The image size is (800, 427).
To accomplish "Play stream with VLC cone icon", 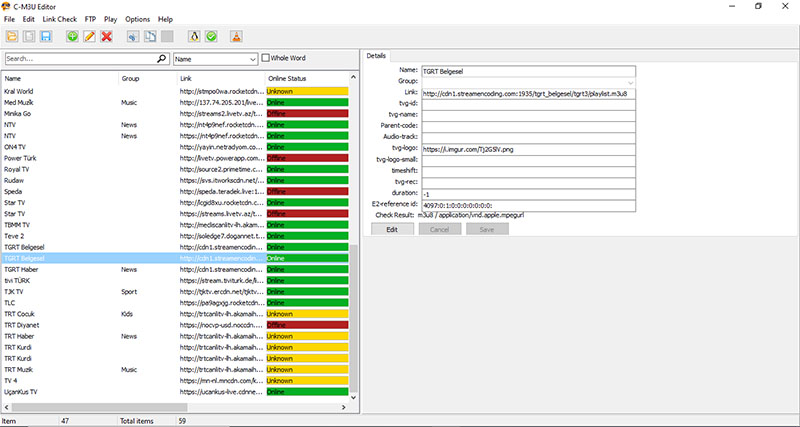I will 236,36.
